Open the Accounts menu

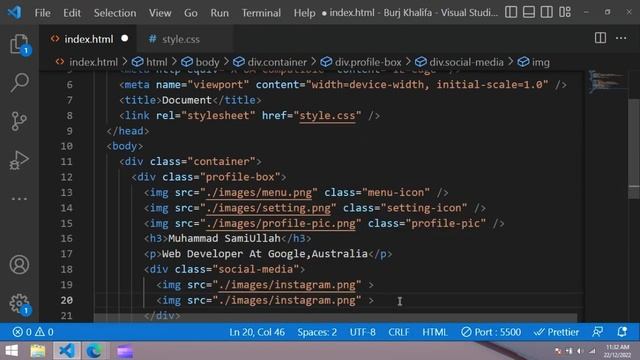click(19, 264)
